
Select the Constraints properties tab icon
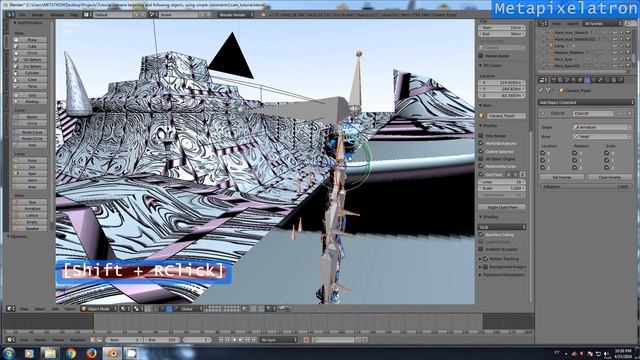(587, 80)
